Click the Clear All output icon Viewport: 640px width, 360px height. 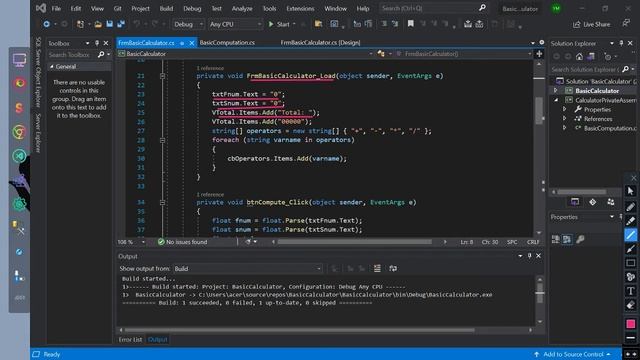pyautogui.click(x=377, y=268)
